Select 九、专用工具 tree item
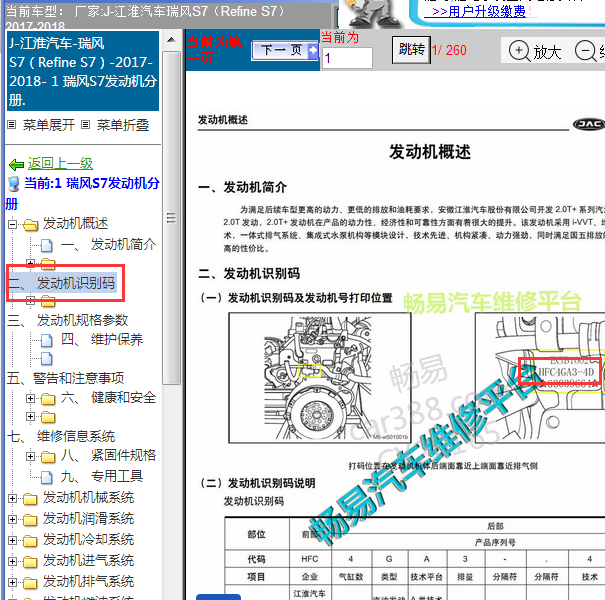The height and width of the screenshot is (600, 605). (x=102, y=477)
